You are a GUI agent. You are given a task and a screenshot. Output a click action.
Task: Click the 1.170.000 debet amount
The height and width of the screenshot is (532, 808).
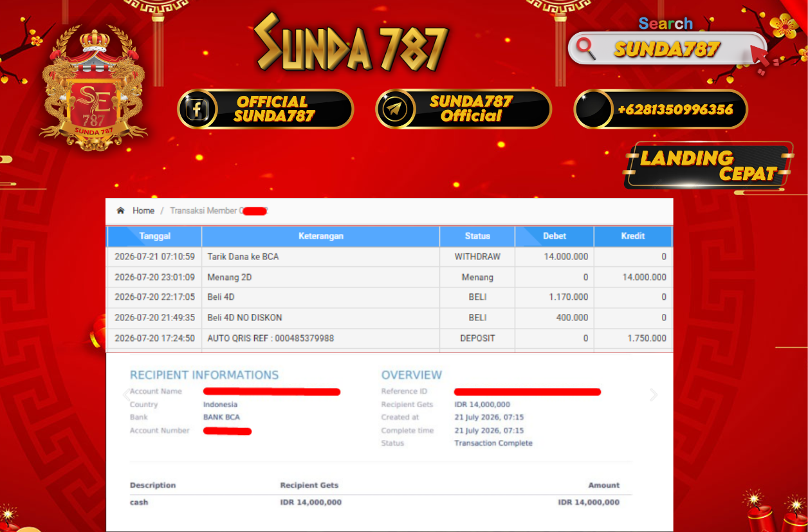(555, 297)
